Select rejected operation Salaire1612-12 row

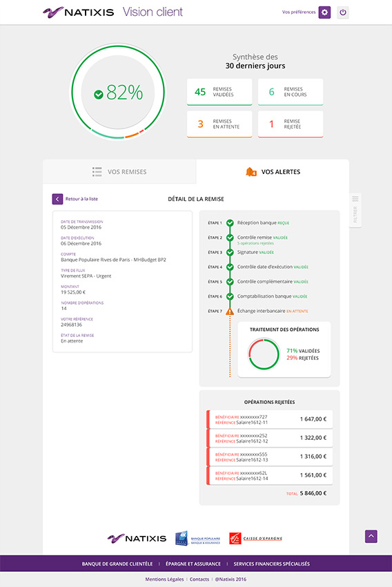[269, 438]
